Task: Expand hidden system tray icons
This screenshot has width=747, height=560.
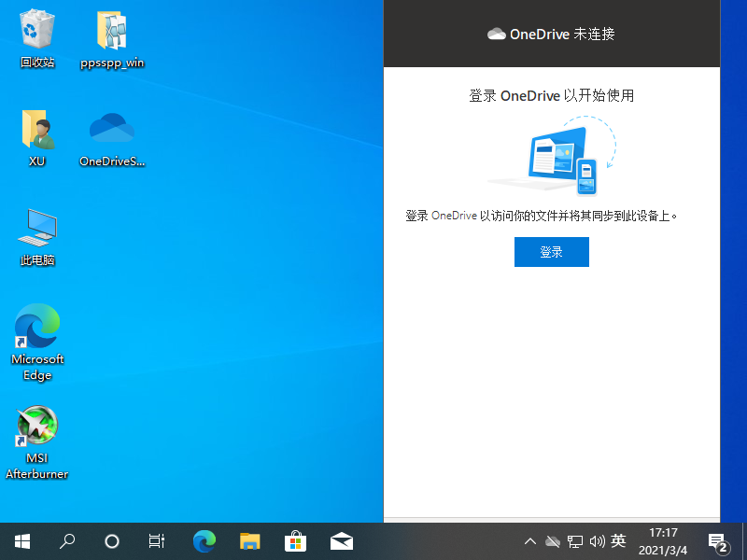Action: point(529,540)
